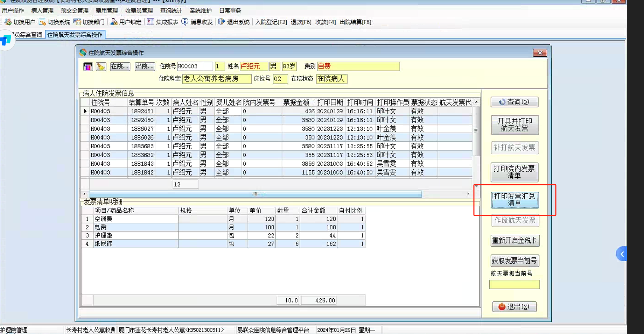Open 消息收发 messaging
Image resolution: width=644 pixels, height=334 pixels.
tap(197, 22)
